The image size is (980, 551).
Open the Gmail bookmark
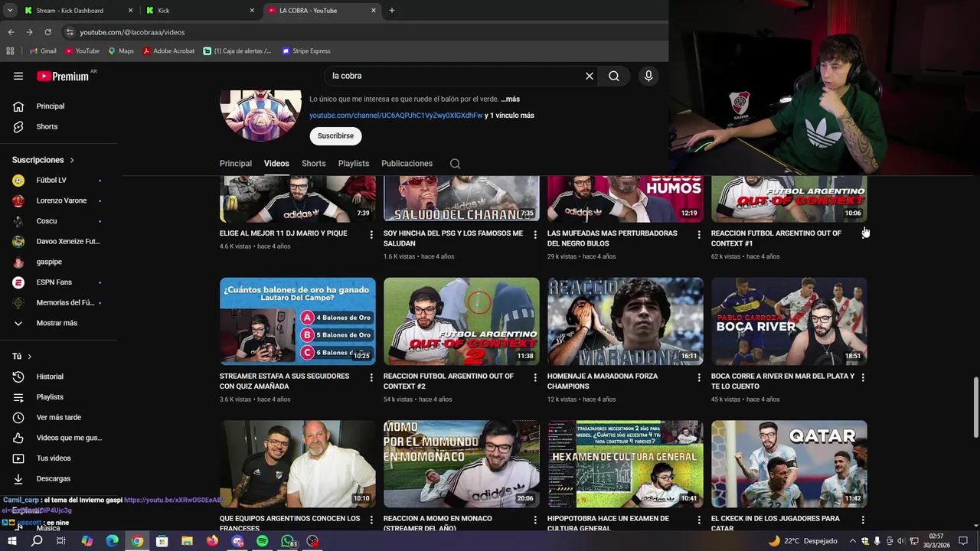click(x=43, y=51)
